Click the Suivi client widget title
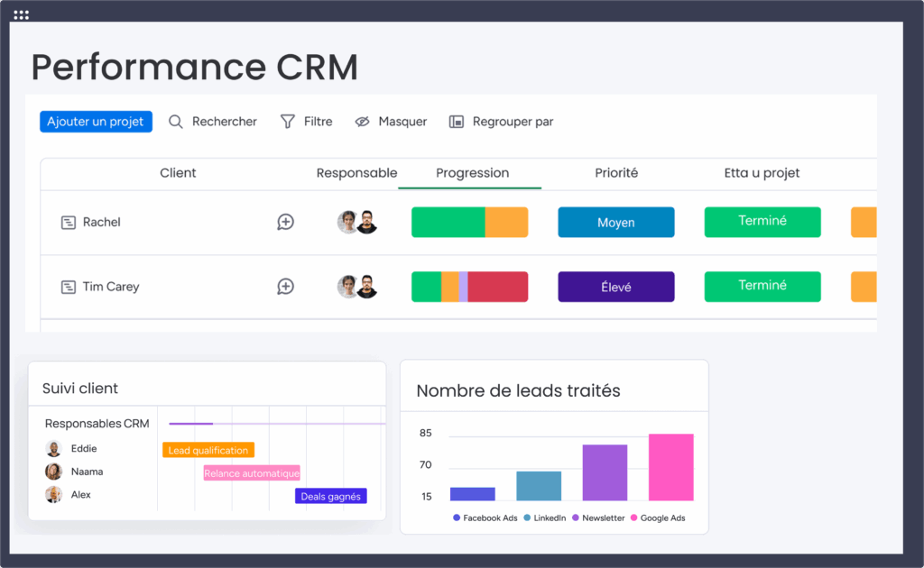924x568 pixels. point(80,389)
